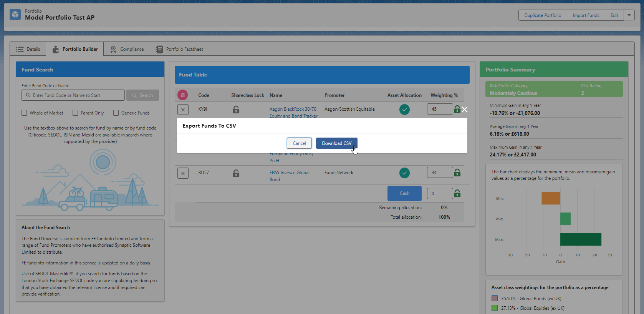The height and width of the screenshot is (314, 644).
Task: Toggle shareclass lock for KY9I
Action: 236,110
